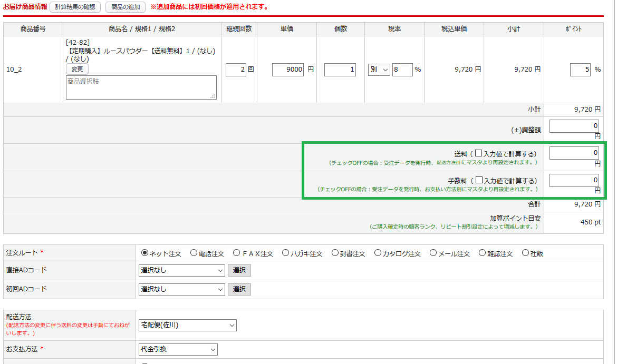Open the お支払方法 dropdown 代金引換
The width and height of the screenshot is (617, 364).
pos(178,349)
